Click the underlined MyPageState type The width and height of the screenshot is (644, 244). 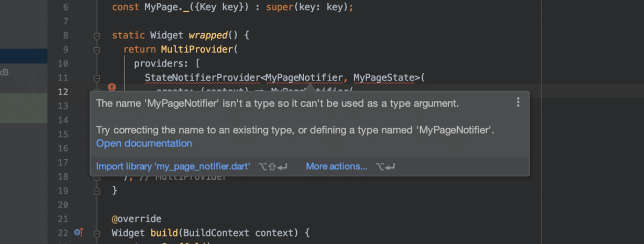(x=383, y=78)
